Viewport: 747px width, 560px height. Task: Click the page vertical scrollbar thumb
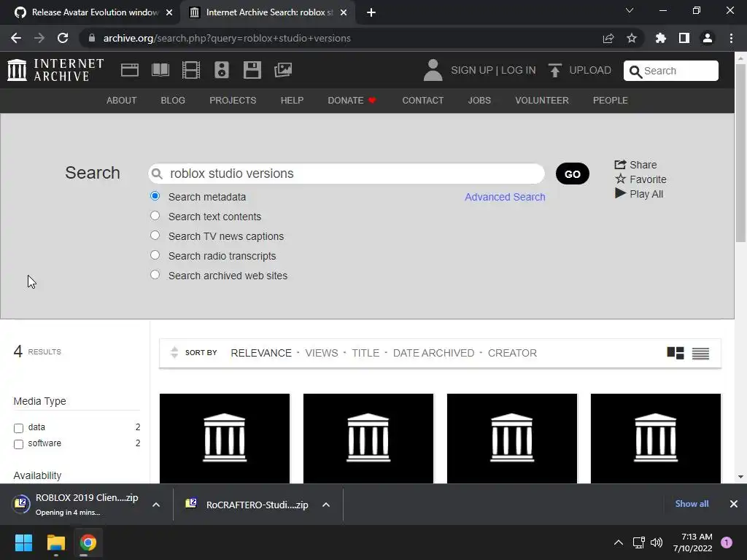tap(740, 152)
